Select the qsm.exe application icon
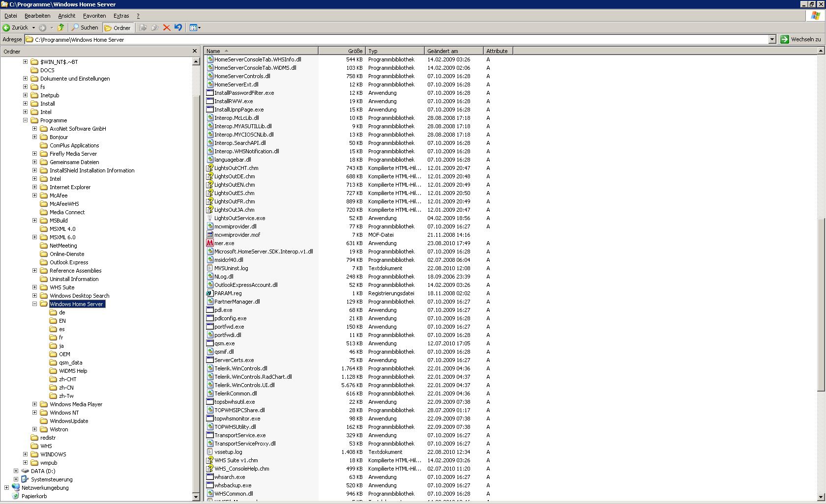Image resolution: width=826 pixels, height=504 pixels. 210,343
